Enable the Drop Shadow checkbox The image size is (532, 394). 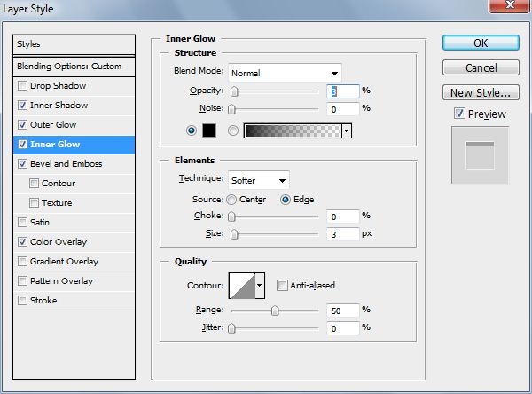point(22,85)
